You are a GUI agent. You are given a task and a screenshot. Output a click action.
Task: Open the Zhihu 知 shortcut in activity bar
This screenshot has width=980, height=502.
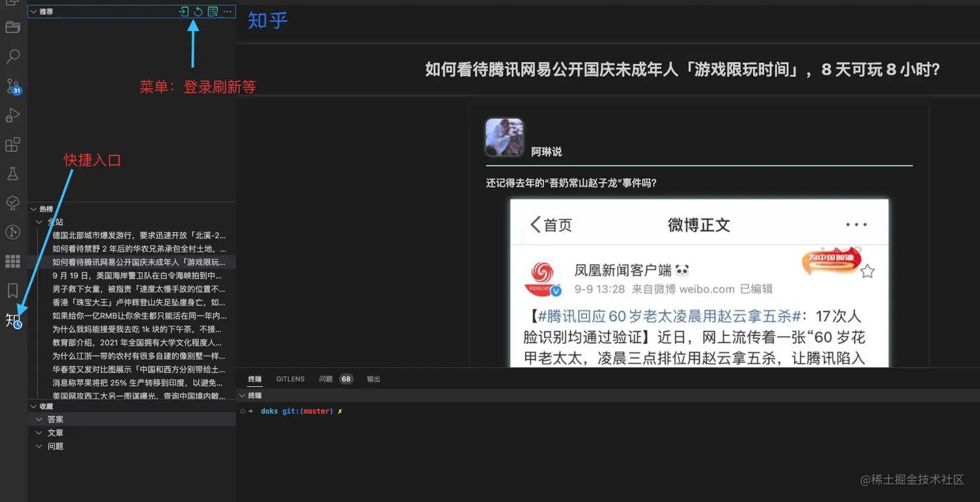[x=14, y=319]
